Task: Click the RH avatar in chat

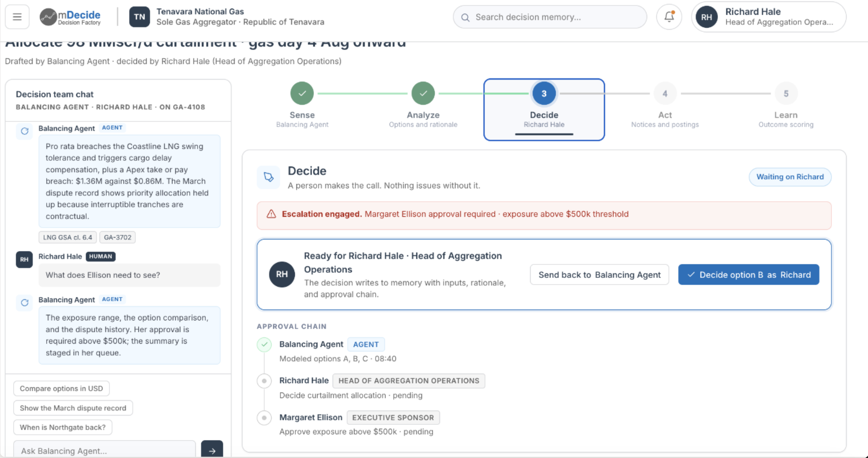Action: pyautogui.click(x=24, y=259)
